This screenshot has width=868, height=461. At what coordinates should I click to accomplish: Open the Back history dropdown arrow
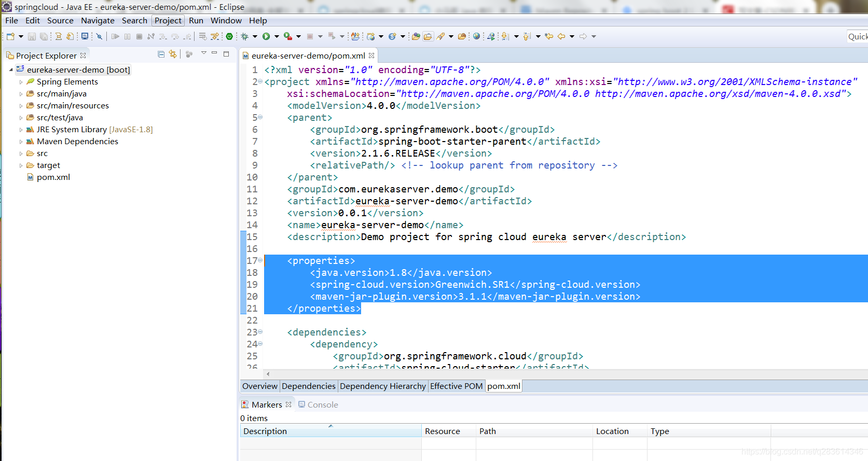pos(572,36)
